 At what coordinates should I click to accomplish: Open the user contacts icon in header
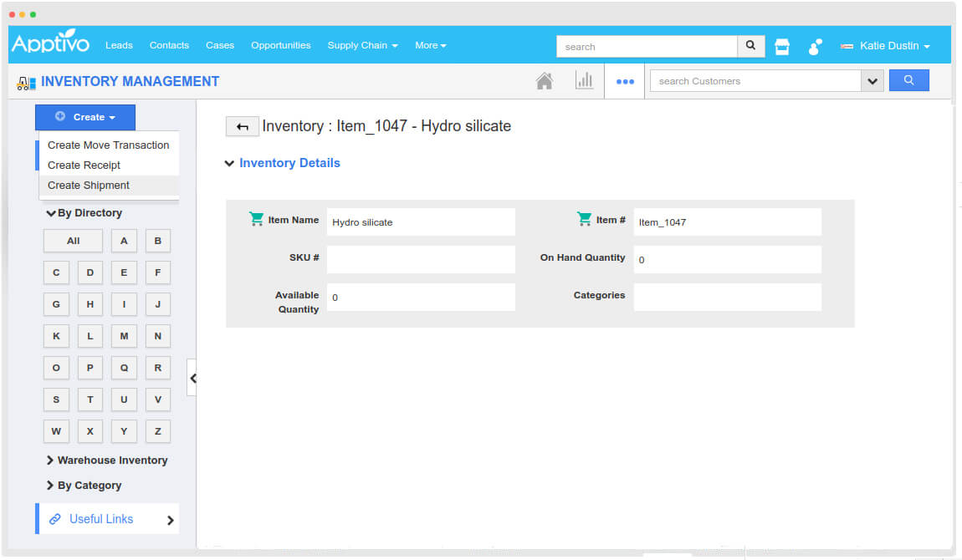point(815,47)
